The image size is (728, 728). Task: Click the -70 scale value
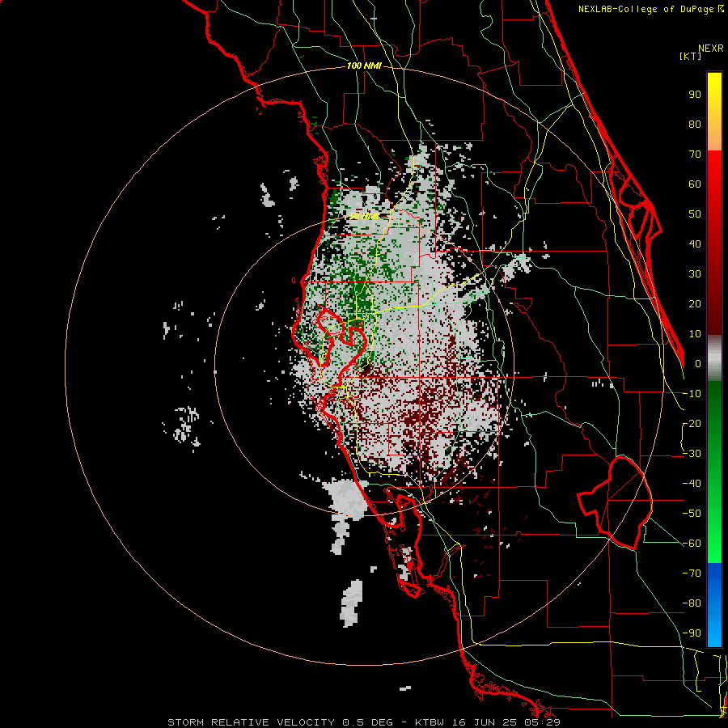pos(692,574)
